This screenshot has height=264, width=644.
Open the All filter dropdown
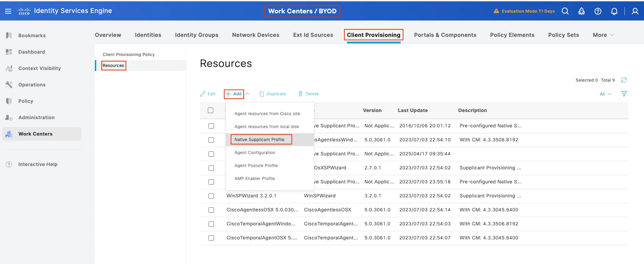point(606,94)
